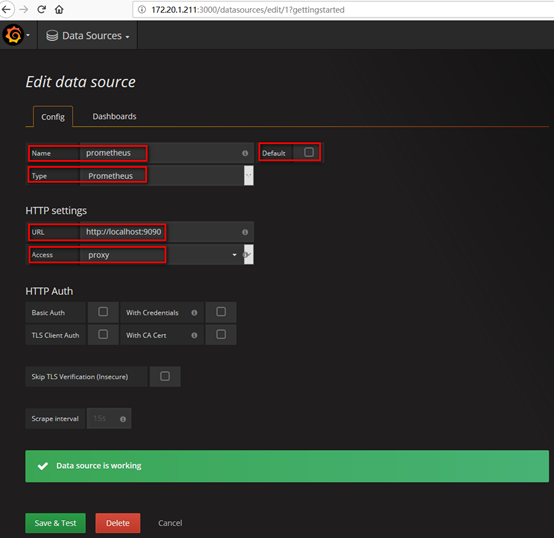
Task: Show info tooltip for URL field
Action: click(x=245, y=232)
